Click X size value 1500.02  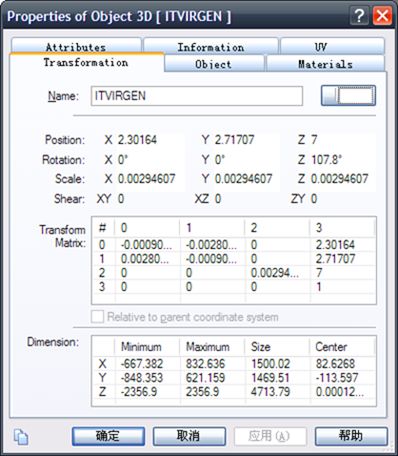pyautogui.click(x=270, y=364)
